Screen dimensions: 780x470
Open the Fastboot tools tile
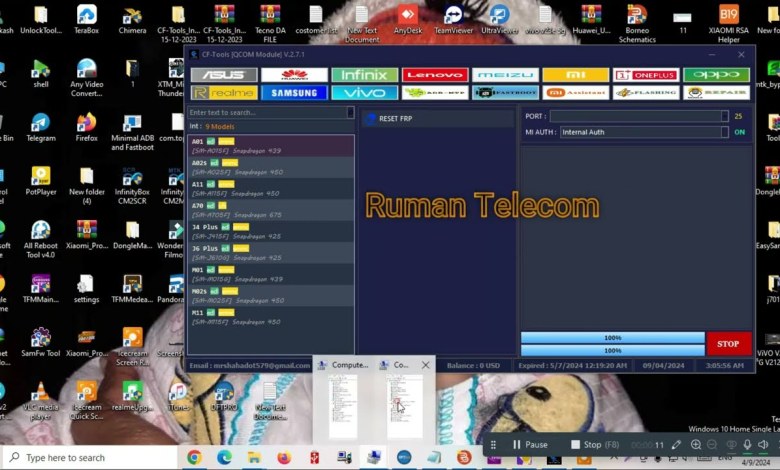tap(505, 92)
